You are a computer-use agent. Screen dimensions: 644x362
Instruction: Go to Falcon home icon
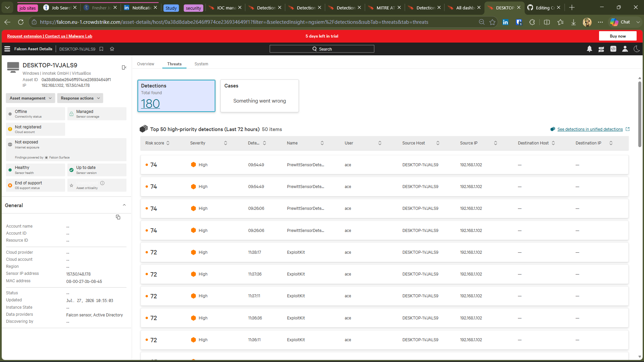[x=112, y=49]
